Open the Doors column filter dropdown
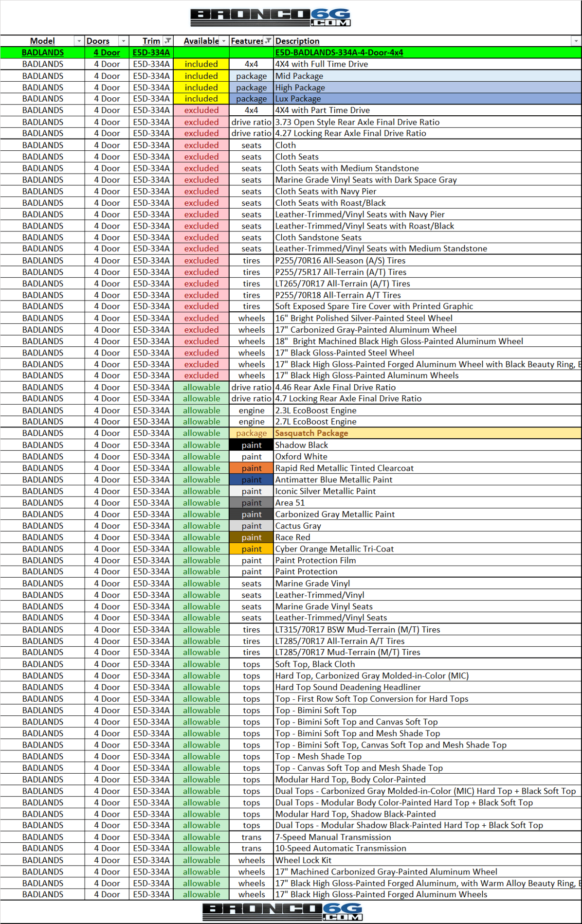This screenshot has height=924, width=582. 124,41
